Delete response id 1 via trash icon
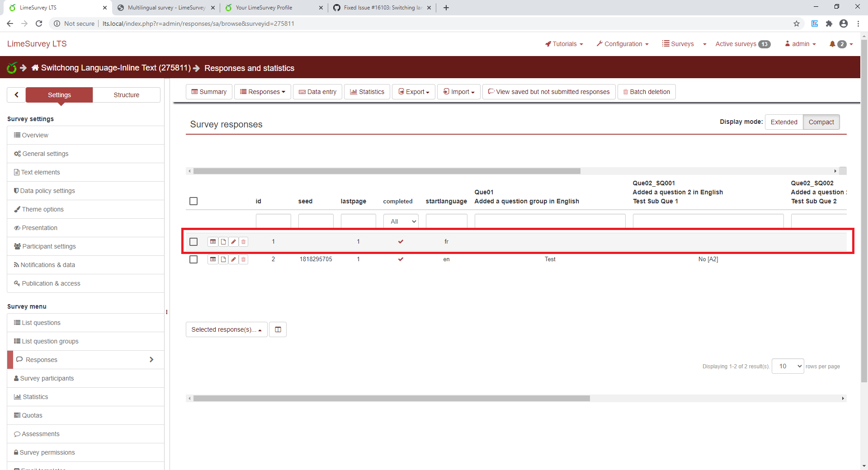This screenshot has height=470, width=868. pyautogui.click(x=243, y=242)
